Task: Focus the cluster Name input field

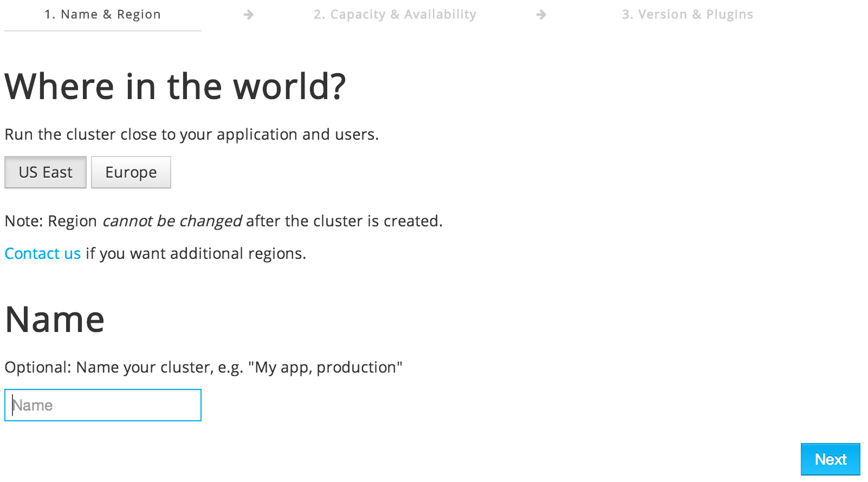Action: point(103,405)
